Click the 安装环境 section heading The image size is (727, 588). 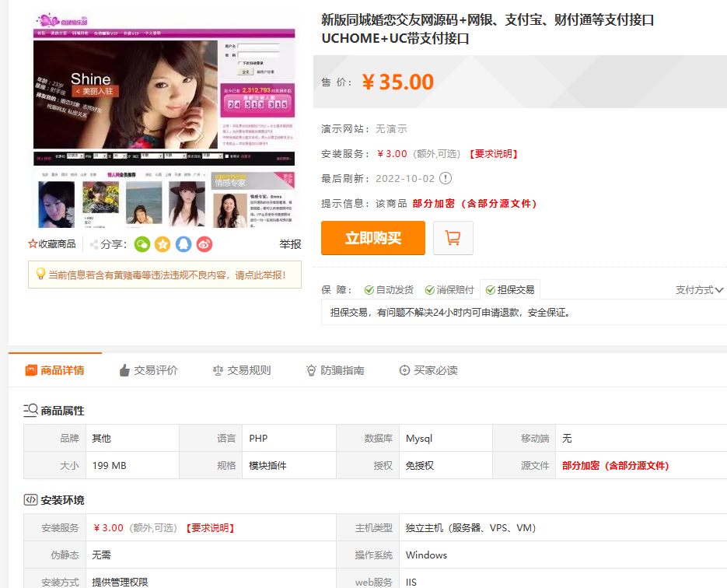pos(54,500)
